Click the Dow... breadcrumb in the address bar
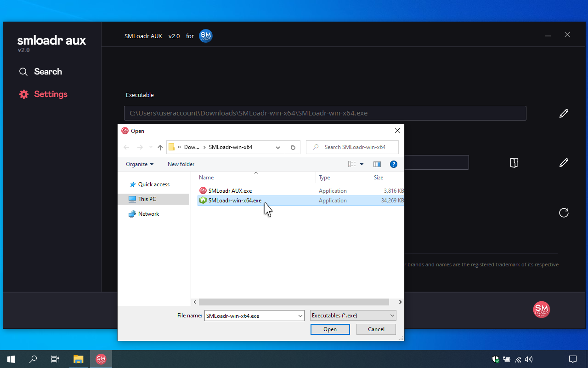588x368 pixels. (192, 147)
